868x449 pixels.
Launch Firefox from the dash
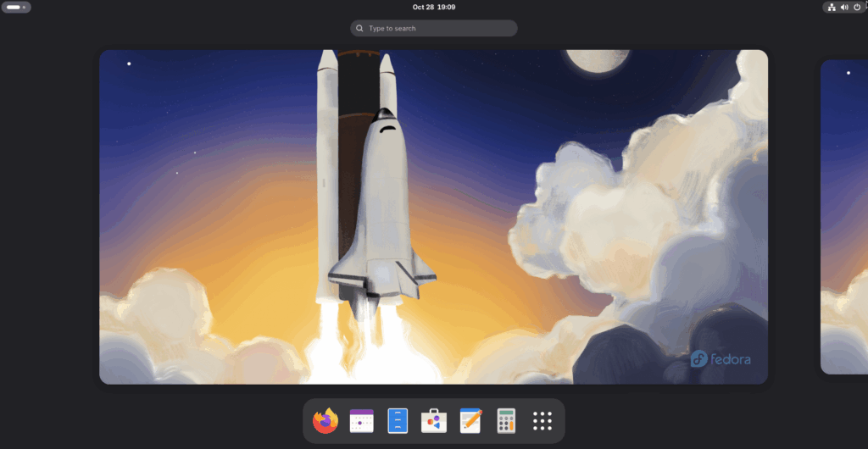coord(325,421)
